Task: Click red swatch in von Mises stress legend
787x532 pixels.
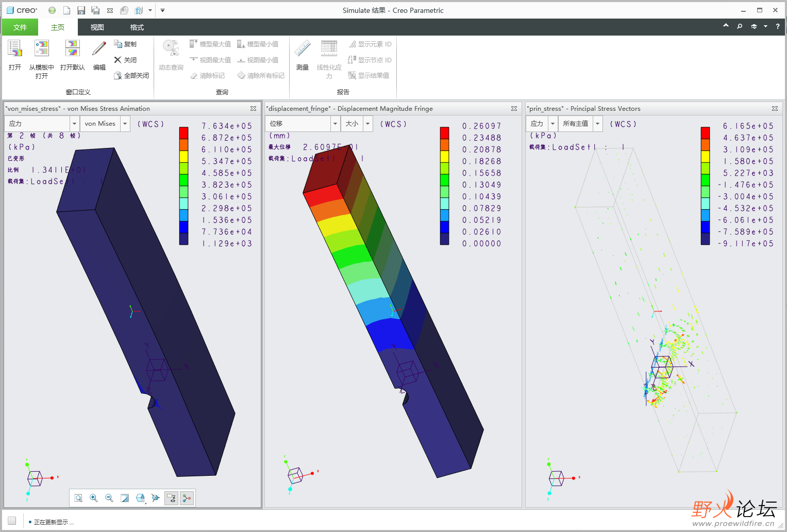Action: (x=184, y=132)
